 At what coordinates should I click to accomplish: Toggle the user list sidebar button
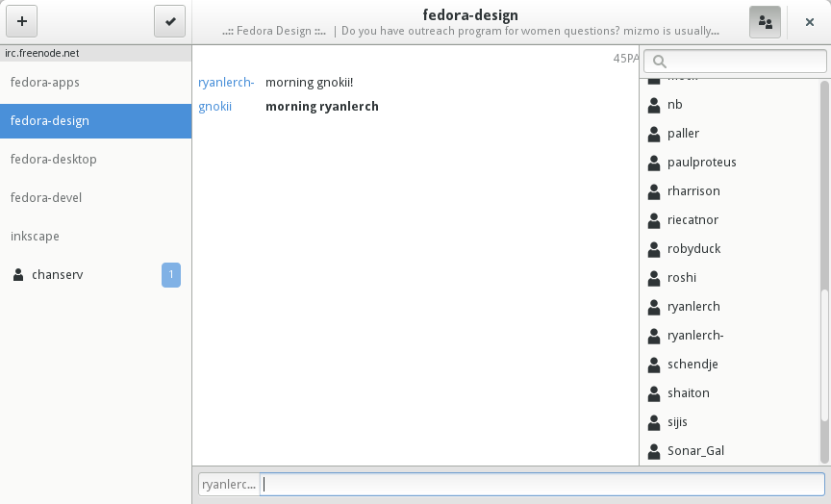pos(765,21)
